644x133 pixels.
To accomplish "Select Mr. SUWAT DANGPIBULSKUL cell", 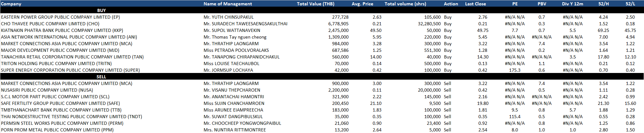I will 233,117.
